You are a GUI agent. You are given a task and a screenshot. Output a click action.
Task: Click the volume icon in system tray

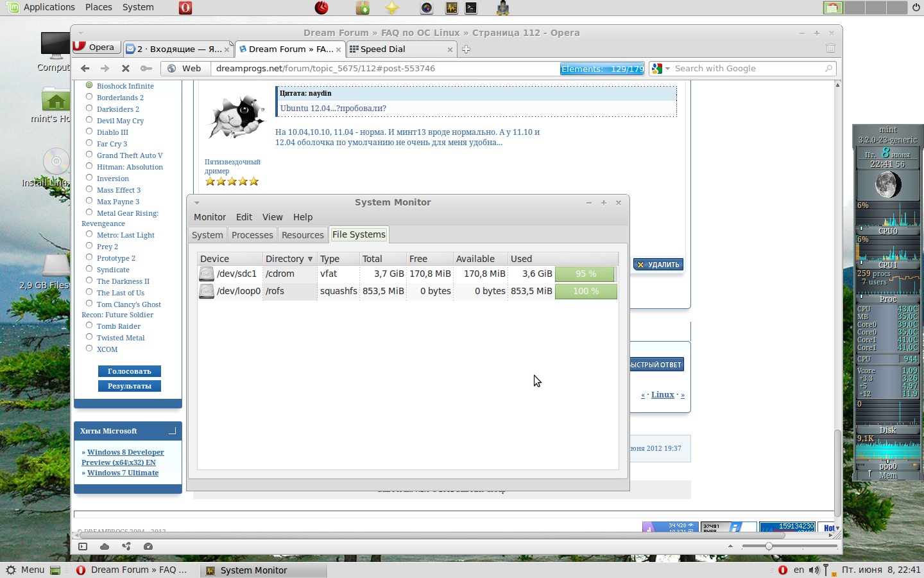(814, 570)
